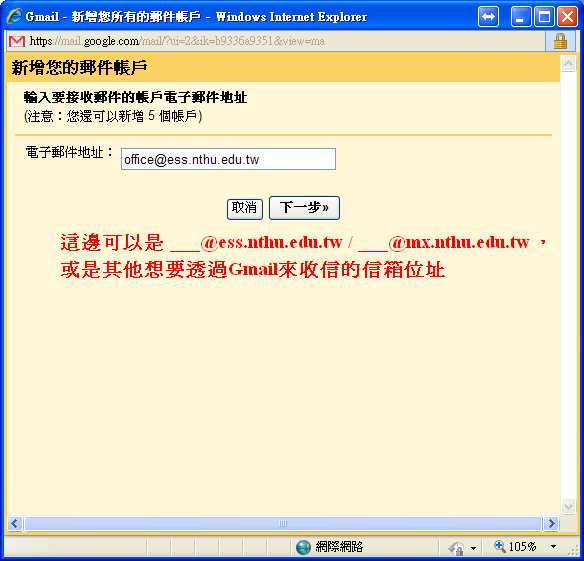Click the Internet Explorer logo icon in title bar
Viewport: 584px width, 561px height.
pos(14,16)
